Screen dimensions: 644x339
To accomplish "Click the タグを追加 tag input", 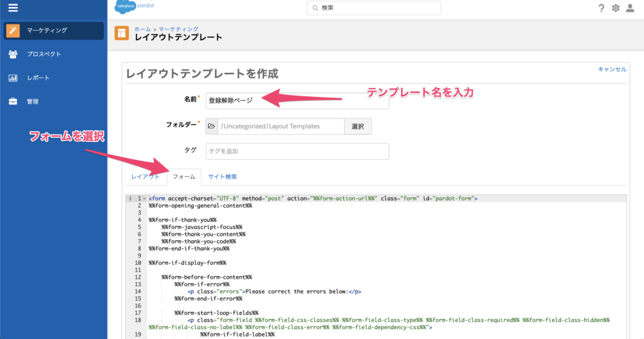I will (x=297, y=151).
